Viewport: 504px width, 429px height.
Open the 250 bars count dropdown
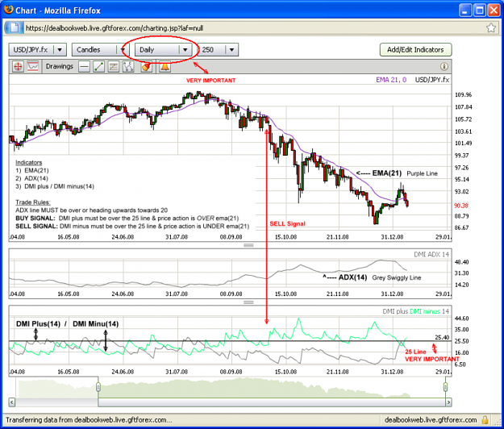pos(218,50)
